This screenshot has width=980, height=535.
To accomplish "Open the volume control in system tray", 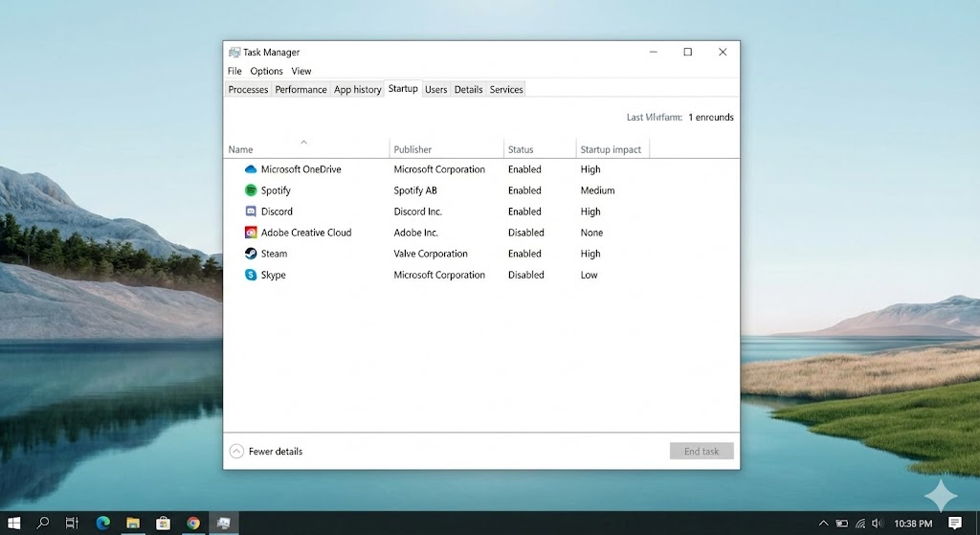I will click(x=877, y=524).
